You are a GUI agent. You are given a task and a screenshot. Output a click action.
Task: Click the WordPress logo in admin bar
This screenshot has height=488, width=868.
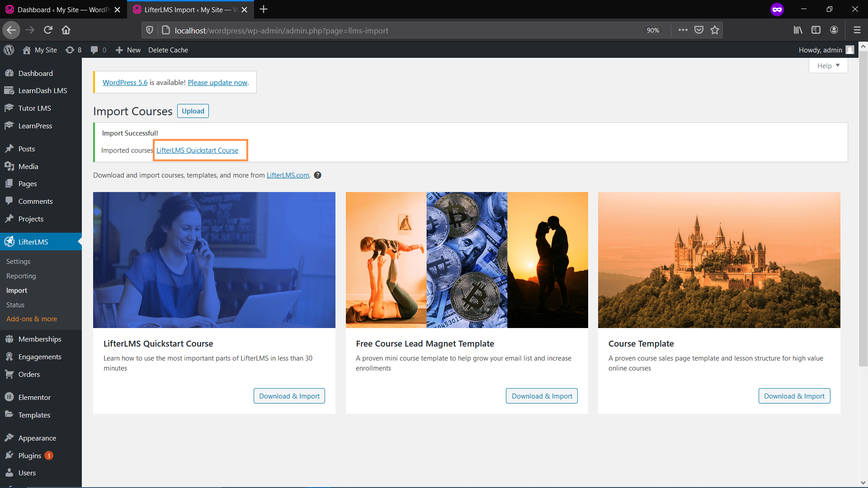coord(9,50)
